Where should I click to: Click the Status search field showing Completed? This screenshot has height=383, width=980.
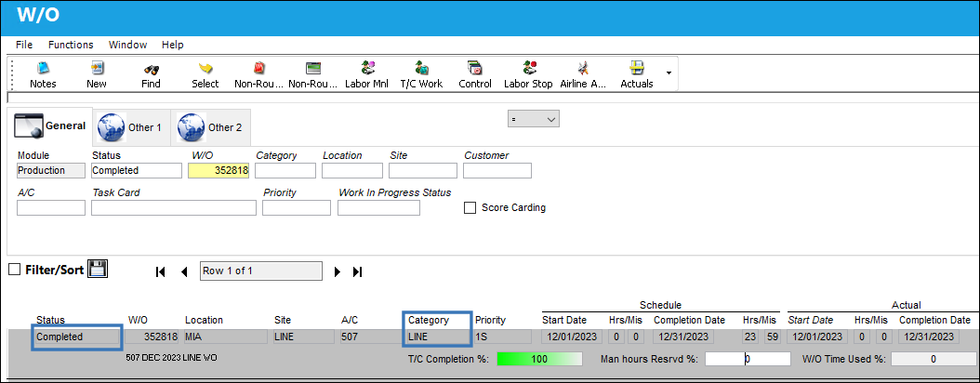coord(137,170)
